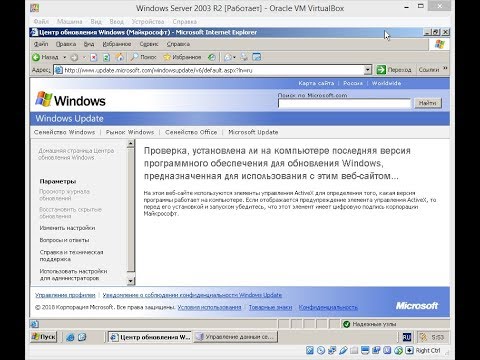The height and width of the screenshot is (360, 480).
Task: Click the greyed Forward arrow icon
Action: click(74, 57)
